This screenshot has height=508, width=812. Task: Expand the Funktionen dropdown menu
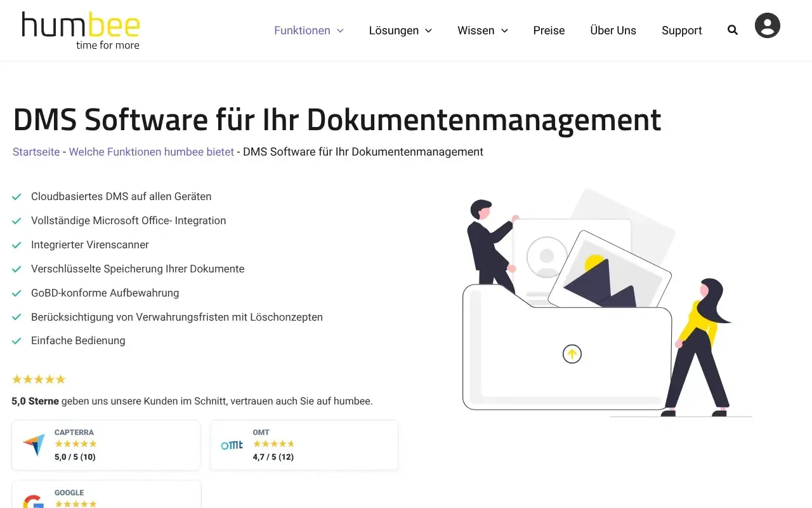(308, 30)
